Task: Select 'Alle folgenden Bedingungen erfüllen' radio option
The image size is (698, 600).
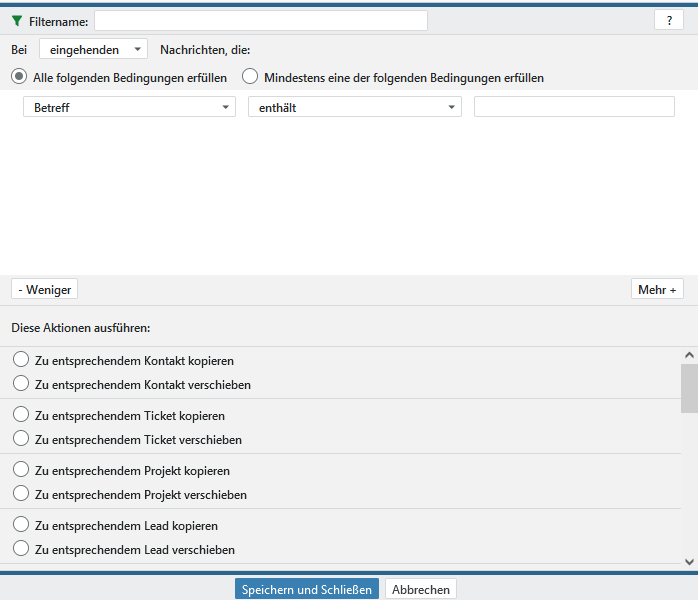Action: coord(20,77)
